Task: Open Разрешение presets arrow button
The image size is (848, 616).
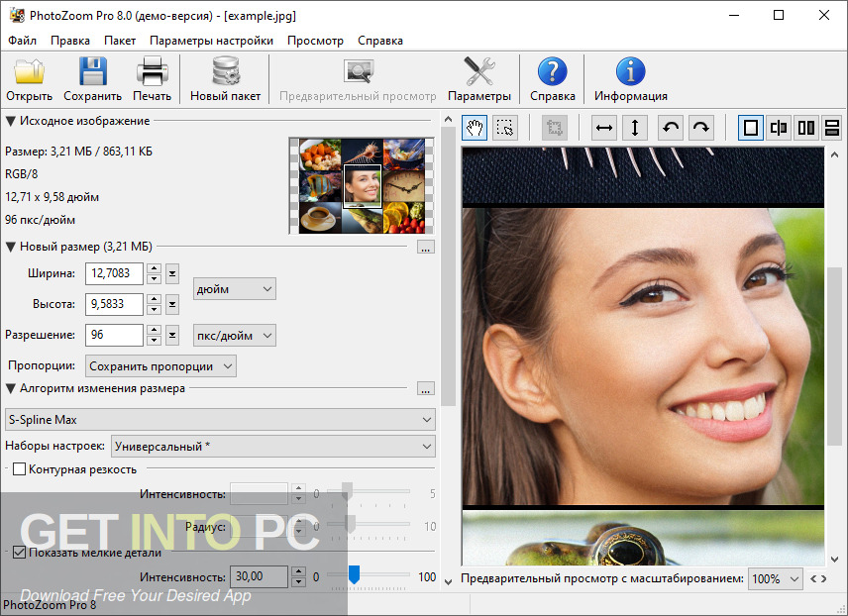Action: click(172, 336)
